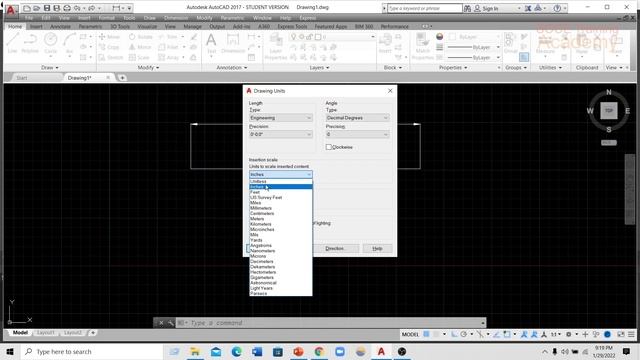Click the Mirror tool in Modify panel
Viewport: 640px width, 360px height.
(x=140, y=47)
